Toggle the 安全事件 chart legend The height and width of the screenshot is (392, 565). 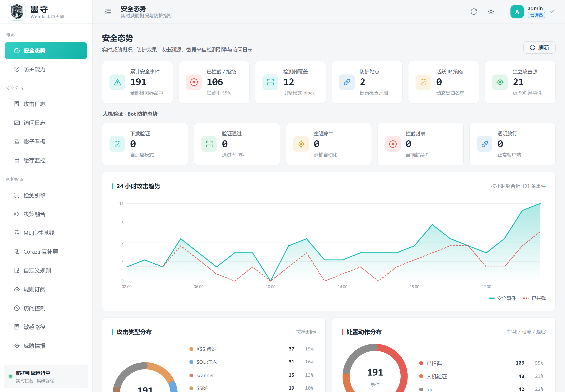click(502, 298)
